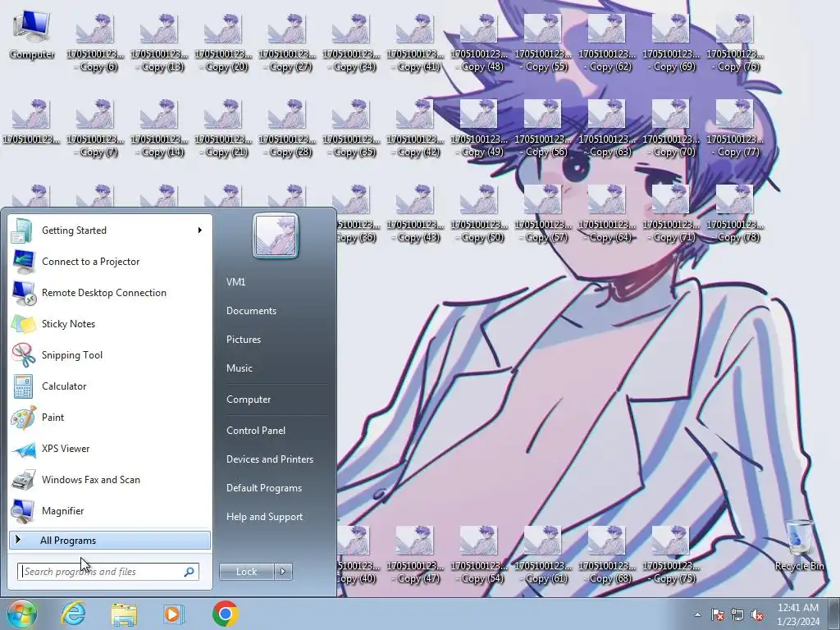Screen dimensions: 840x630
Task: Select the desktop file Copy (35)
Action: 351,128
